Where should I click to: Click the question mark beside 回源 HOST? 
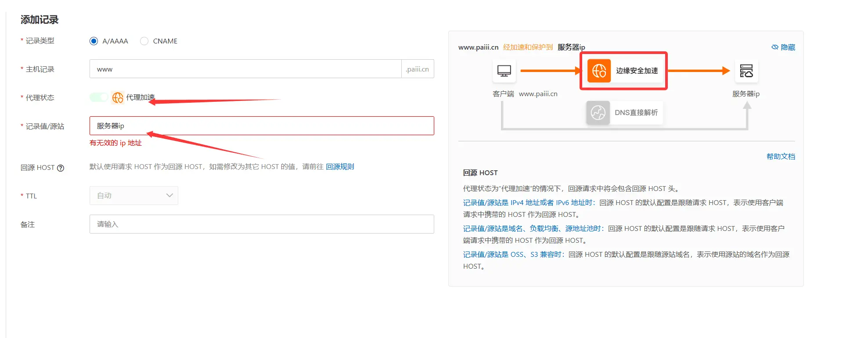point(61,168)
